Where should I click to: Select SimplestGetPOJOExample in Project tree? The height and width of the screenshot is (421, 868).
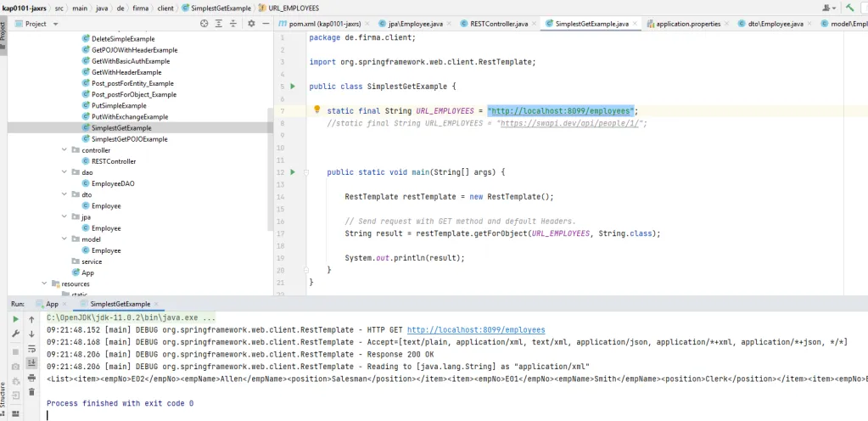130,139
